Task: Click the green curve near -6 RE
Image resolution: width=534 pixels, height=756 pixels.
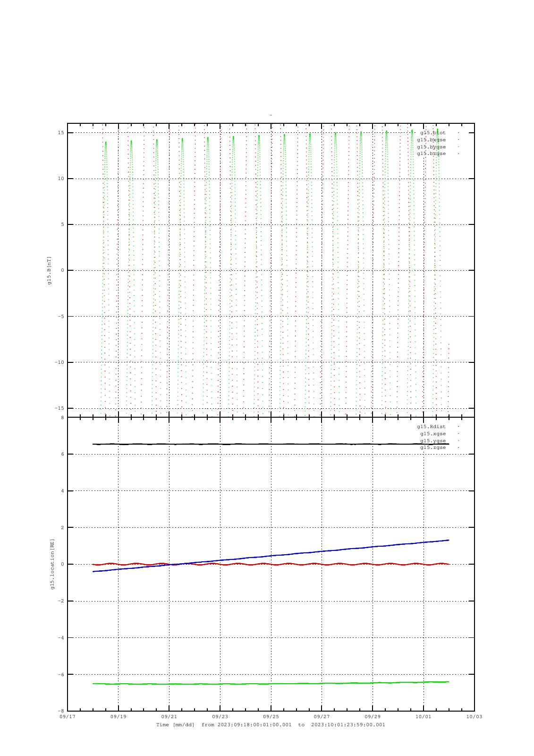Action: (271, 683)
